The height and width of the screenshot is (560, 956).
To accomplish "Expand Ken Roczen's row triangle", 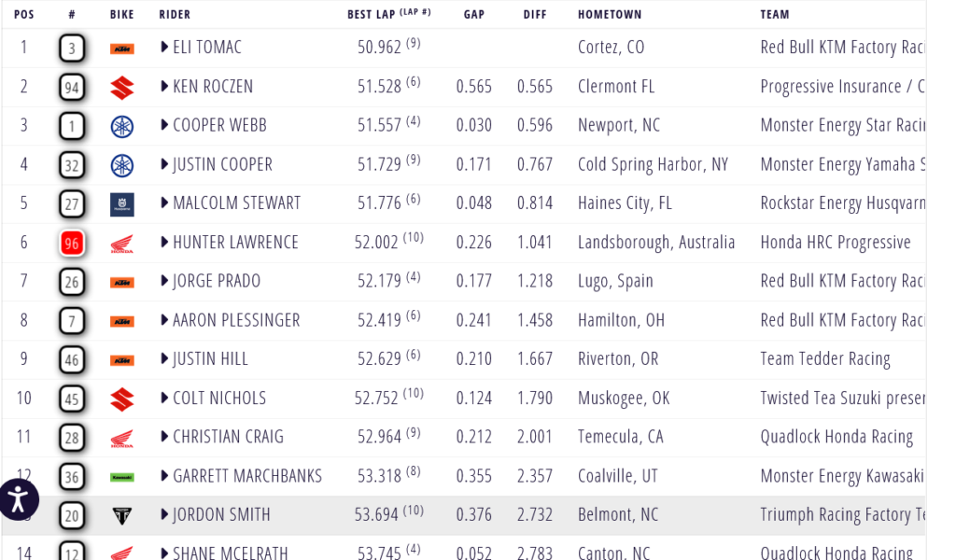I will (x=165, y=87).
